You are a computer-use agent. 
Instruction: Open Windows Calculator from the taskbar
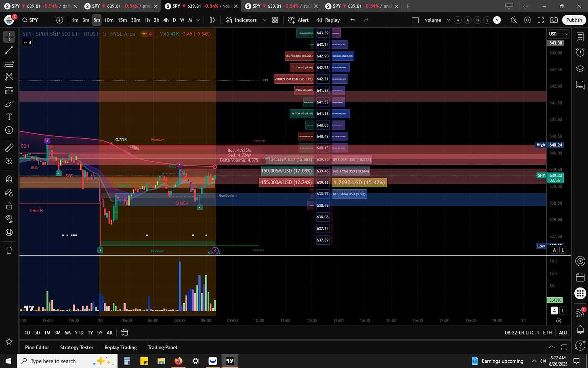pos(127,361)
